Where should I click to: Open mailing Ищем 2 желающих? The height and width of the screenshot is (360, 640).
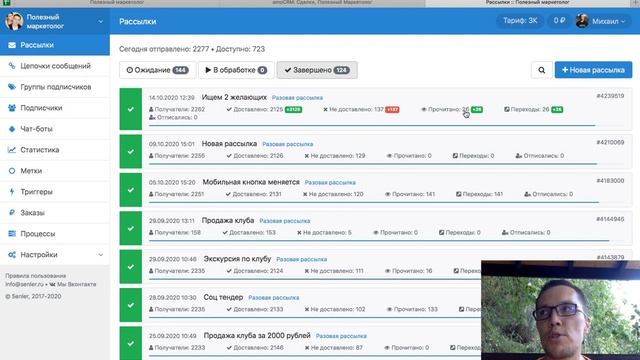point(234,97)
